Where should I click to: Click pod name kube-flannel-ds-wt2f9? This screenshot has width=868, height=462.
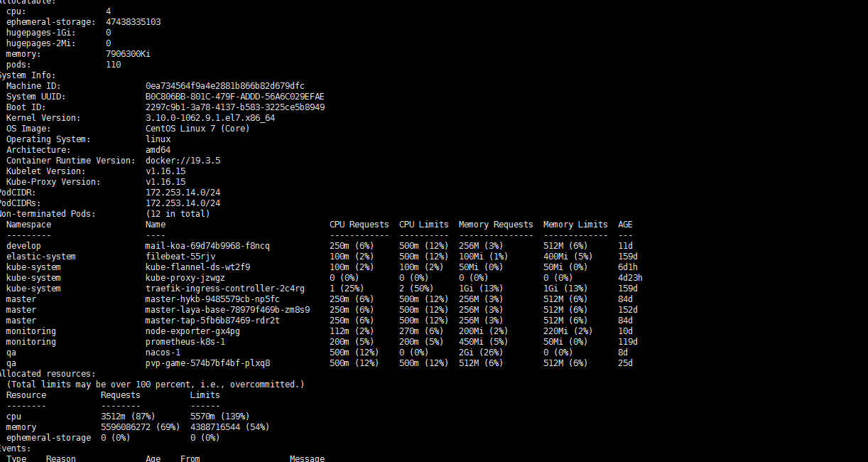click(x=197, y=267)
